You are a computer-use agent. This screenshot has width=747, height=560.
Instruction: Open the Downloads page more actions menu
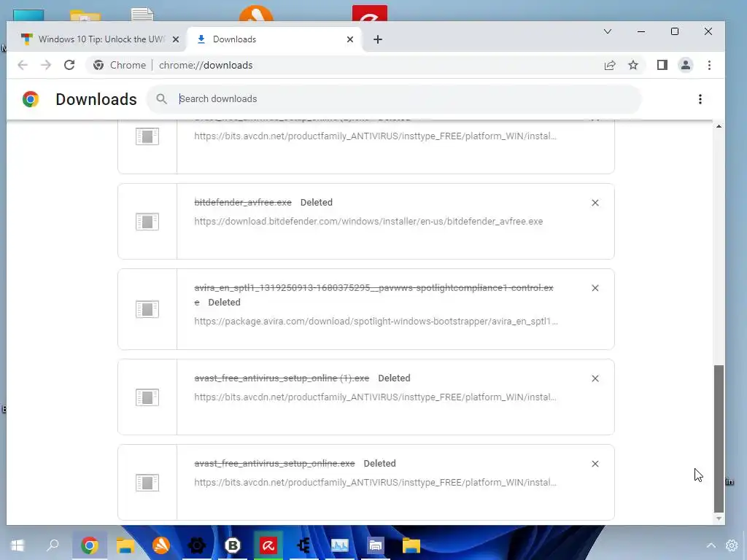tap(700, 99)
